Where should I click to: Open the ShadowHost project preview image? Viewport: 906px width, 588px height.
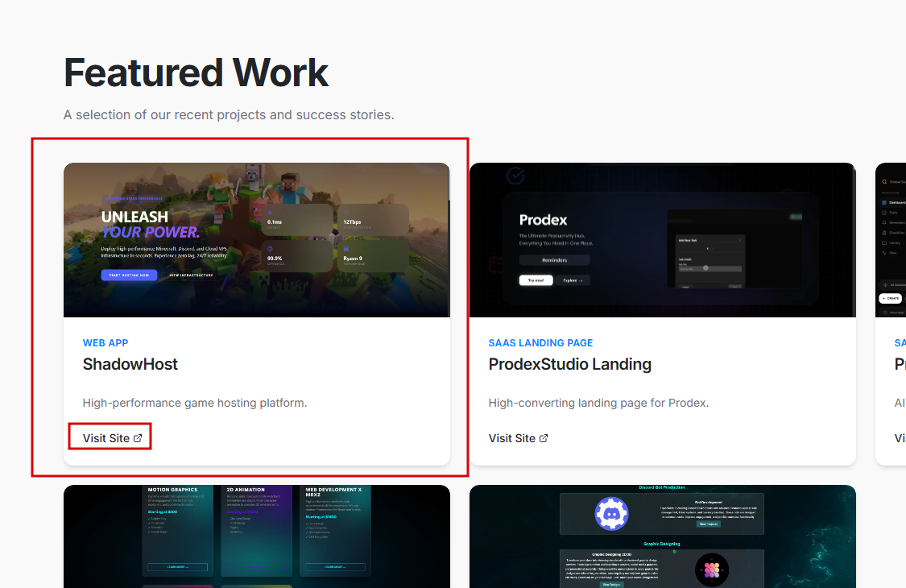click(257, 240)
